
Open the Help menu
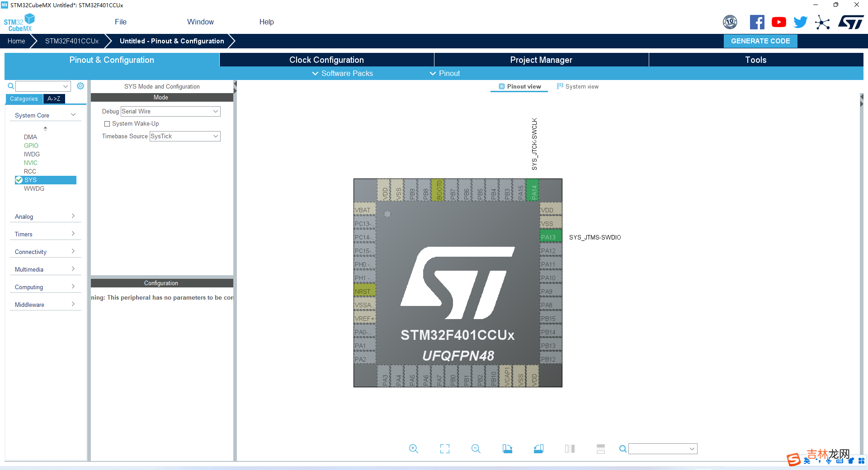click(x=267, y=22)
